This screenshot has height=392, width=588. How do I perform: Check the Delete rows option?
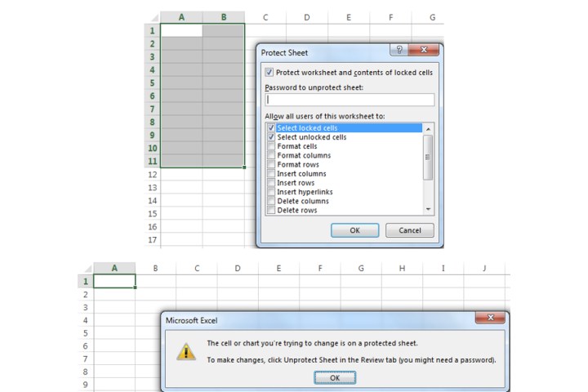[272, 210]
